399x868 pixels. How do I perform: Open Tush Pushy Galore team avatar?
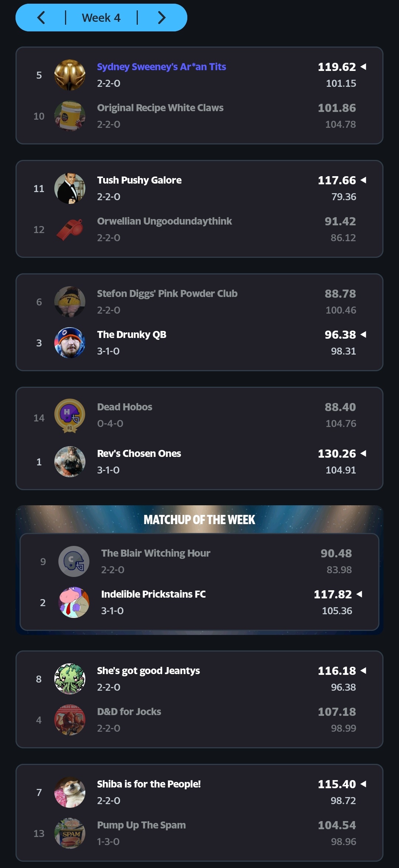[70, 188]
